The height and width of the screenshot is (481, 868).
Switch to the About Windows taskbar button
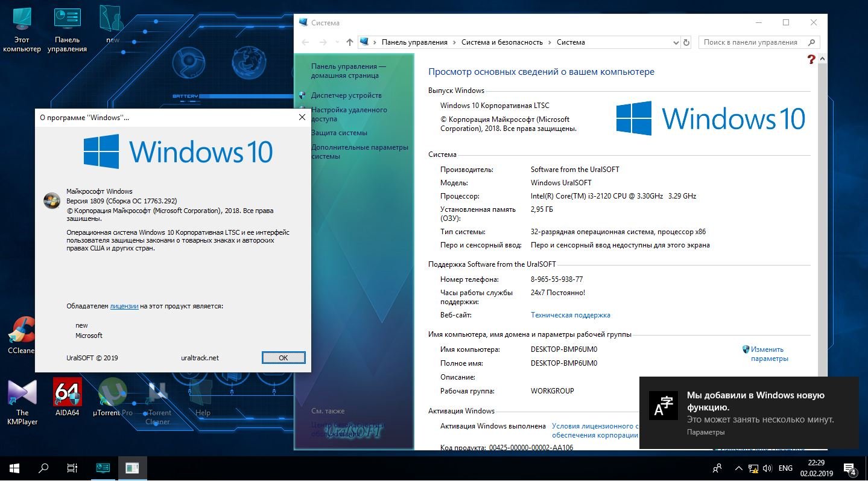point(132,468)
